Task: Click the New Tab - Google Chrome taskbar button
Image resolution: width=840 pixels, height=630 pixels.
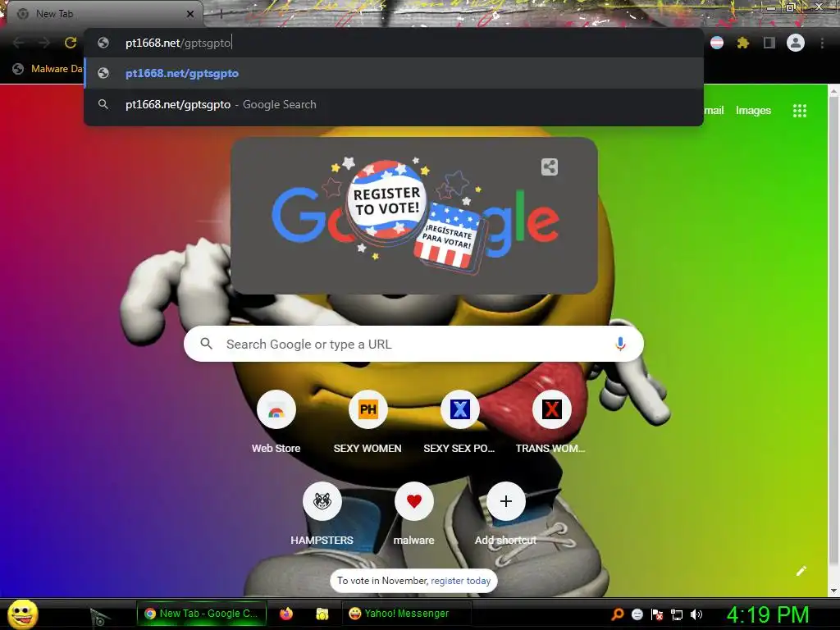Action: (x=202, y=614)
